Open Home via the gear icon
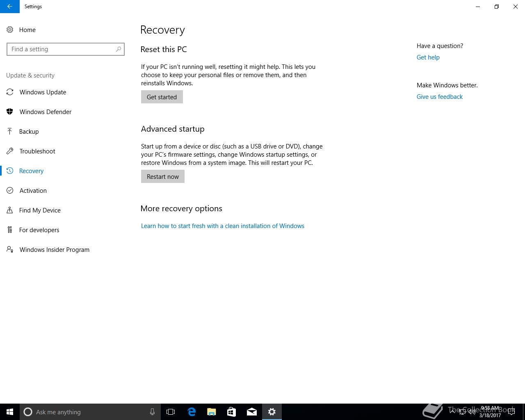Image resolution: width=525 pixels, height=420 pixels. (10, 30)
